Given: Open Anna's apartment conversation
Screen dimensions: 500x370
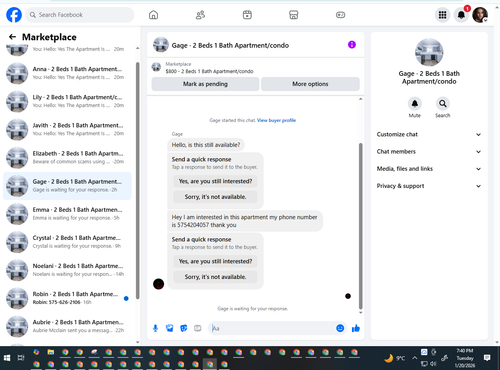Looking at the screenshot, I should 67,73.
